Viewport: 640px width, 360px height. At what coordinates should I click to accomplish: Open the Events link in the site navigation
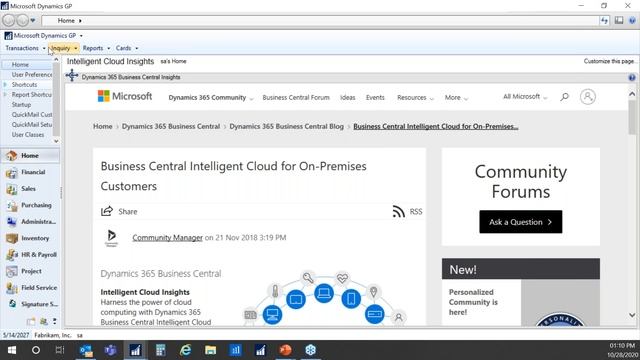(x=375, y=98)
